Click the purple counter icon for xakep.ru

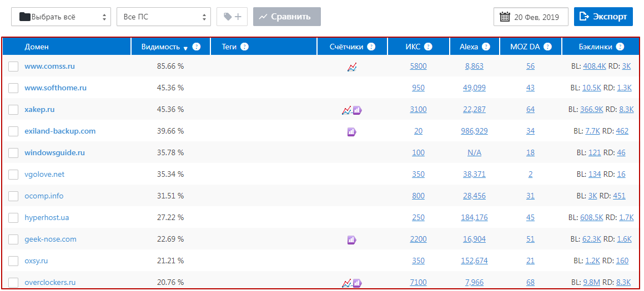click(x=358, y=110)
